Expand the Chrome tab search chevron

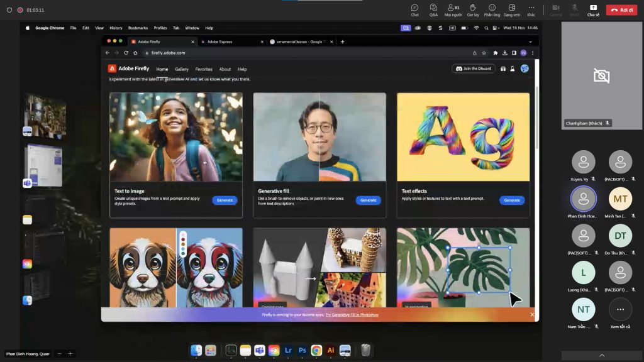click(x=530, y=42)
